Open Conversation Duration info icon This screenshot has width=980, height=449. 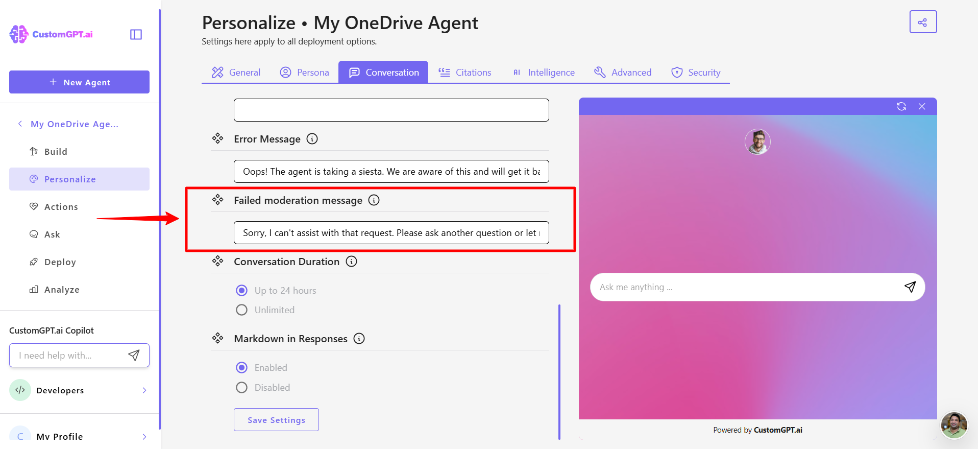(x=351, y=262)
